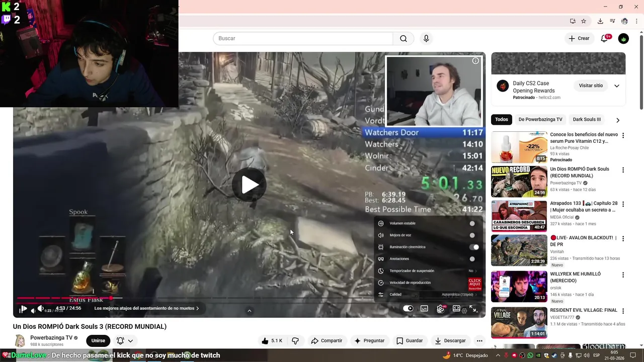Viewport: 644px width, 362px height.
Task: Click the Preguntar button
Action: [369, 341]
